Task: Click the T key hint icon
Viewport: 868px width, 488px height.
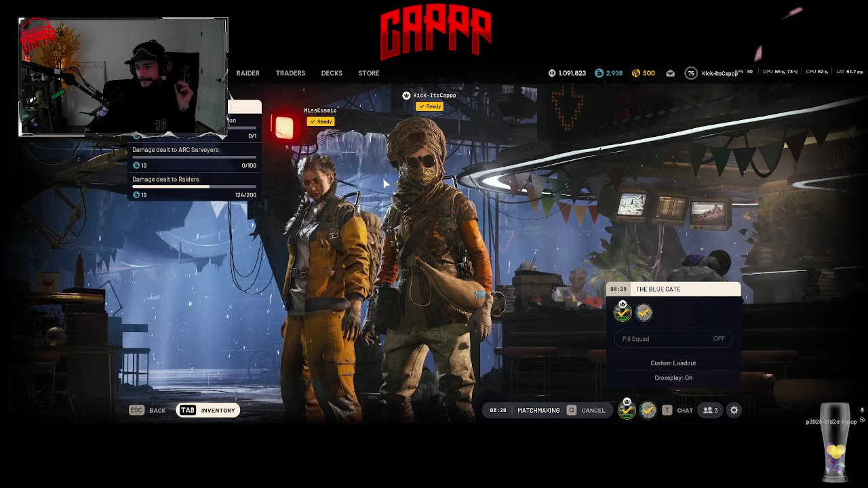Action: (667, 410)
